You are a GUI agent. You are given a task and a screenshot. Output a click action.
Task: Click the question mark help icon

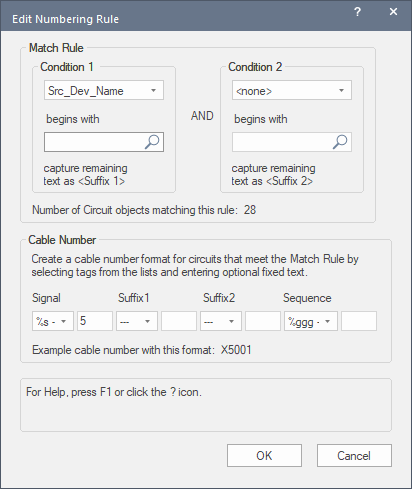pyautogui.click(x=357, y=12)
